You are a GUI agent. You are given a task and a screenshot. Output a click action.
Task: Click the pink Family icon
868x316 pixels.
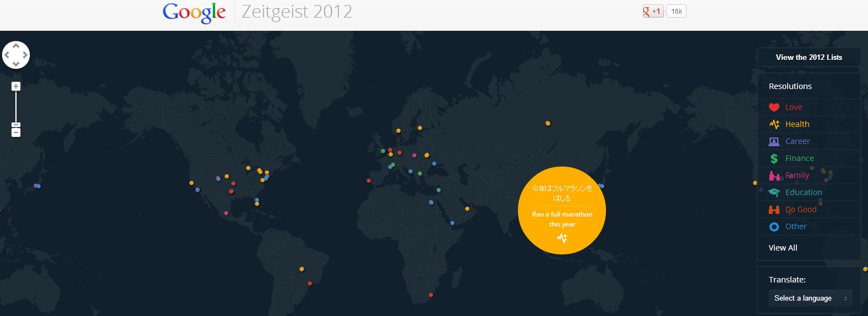point(774,176)
